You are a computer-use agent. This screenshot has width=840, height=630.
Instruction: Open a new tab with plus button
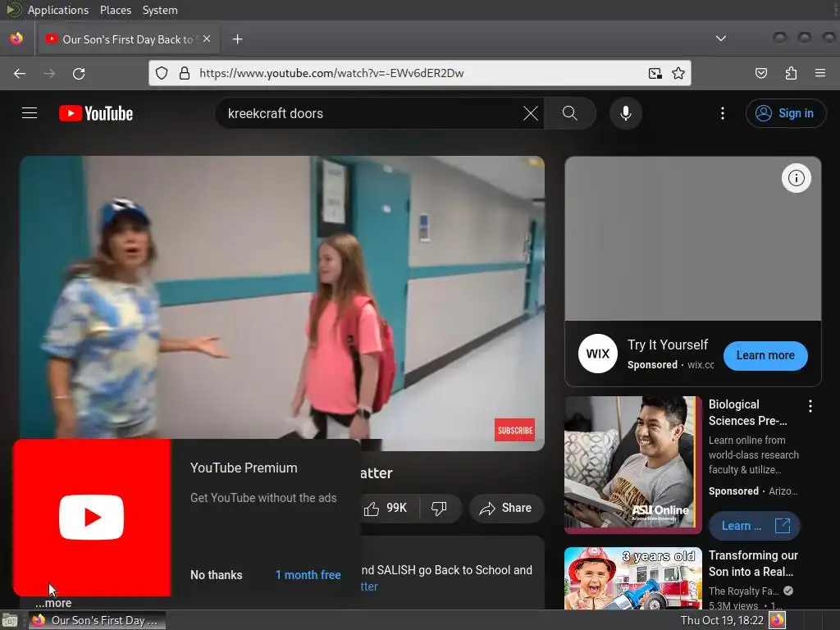pos(237,39)
